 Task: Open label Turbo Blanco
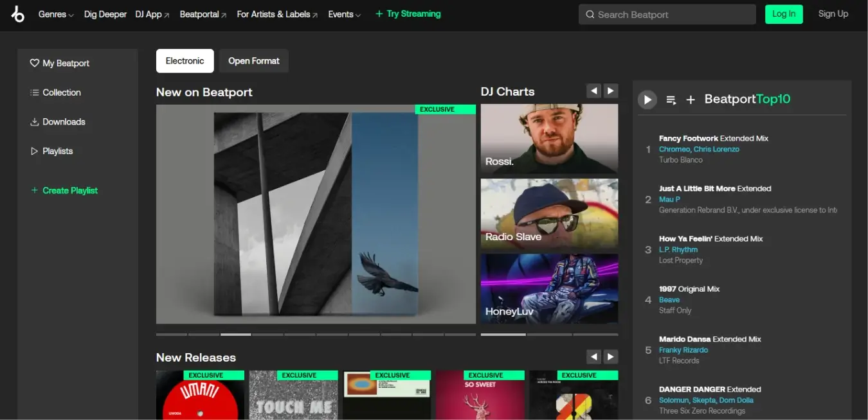tap(680, 160)
